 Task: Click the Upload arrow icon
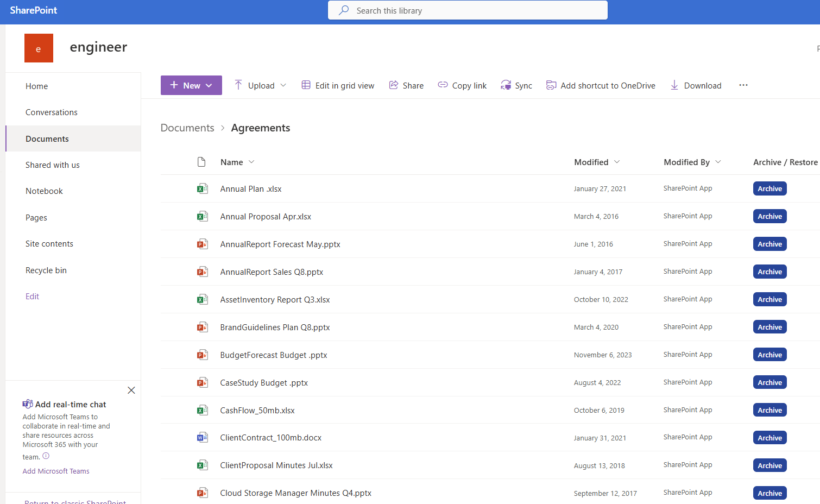point(238,85)
